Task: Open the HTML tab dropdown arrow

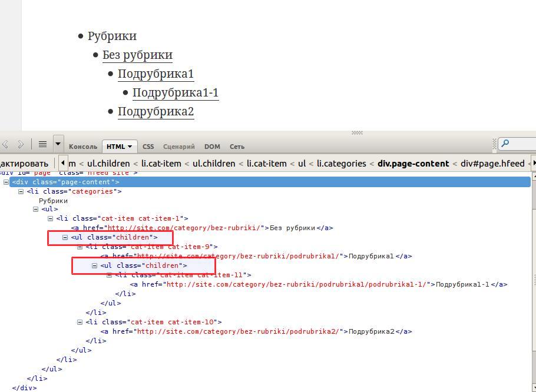Action: [130, 147]
